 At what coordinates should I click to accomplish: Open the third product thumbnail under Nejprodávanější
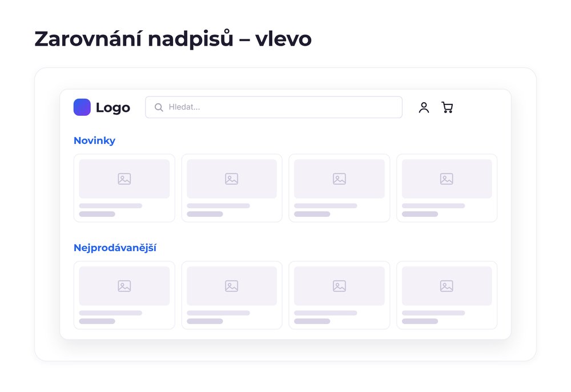point(339,286)
